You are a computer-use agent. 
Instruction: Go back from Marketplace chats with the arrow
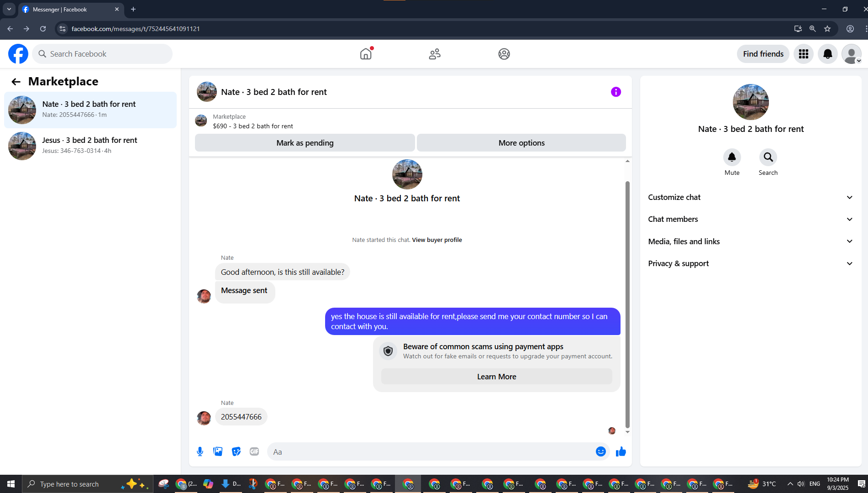coord(16,82)
